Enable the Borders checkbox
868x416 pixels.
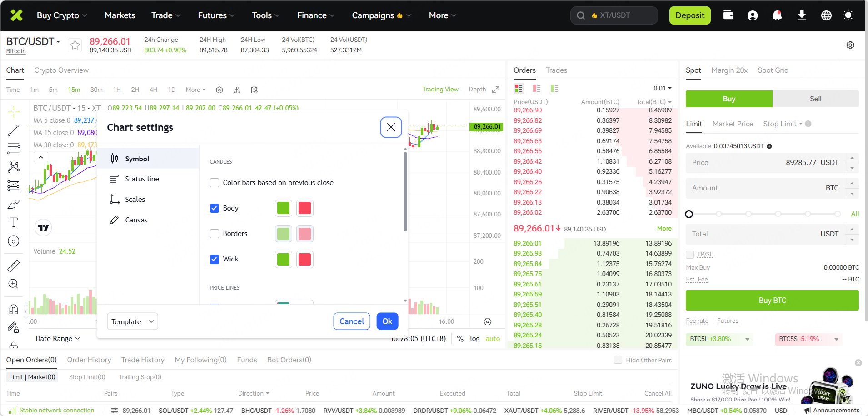click(215, 234)
